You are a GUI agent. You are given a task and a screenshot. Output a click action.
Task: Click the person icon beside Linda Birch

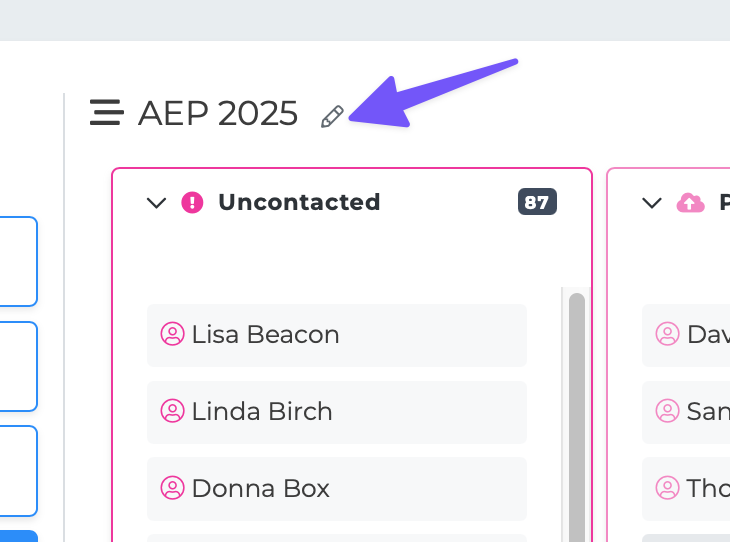pos(173,411)
